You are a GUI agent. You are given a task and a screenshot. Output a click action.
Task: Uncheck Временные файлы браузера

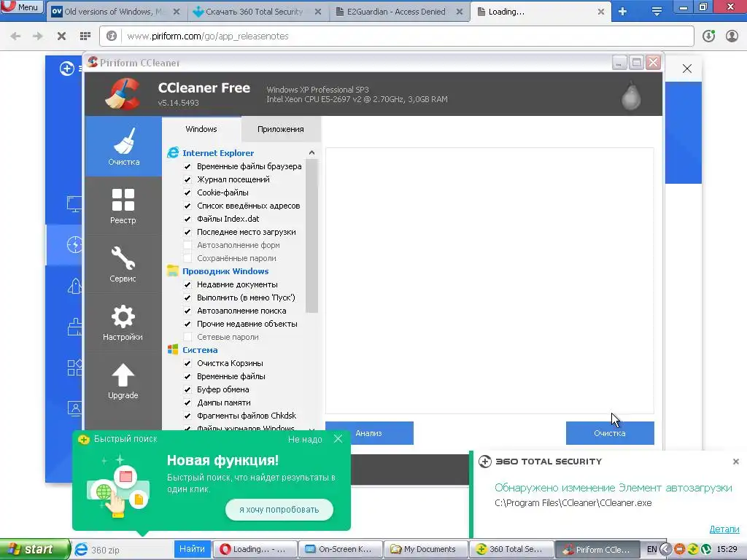187,167
